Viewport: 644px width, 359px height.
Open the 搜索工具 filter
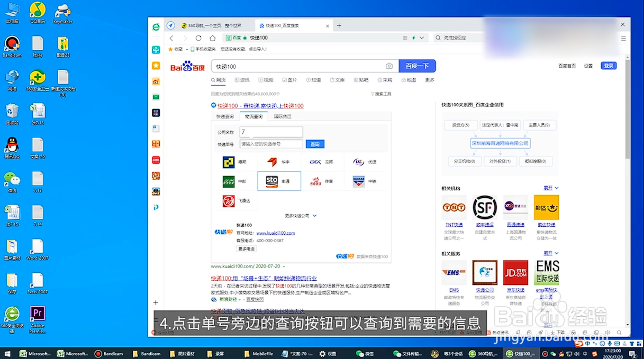(380, 94)
